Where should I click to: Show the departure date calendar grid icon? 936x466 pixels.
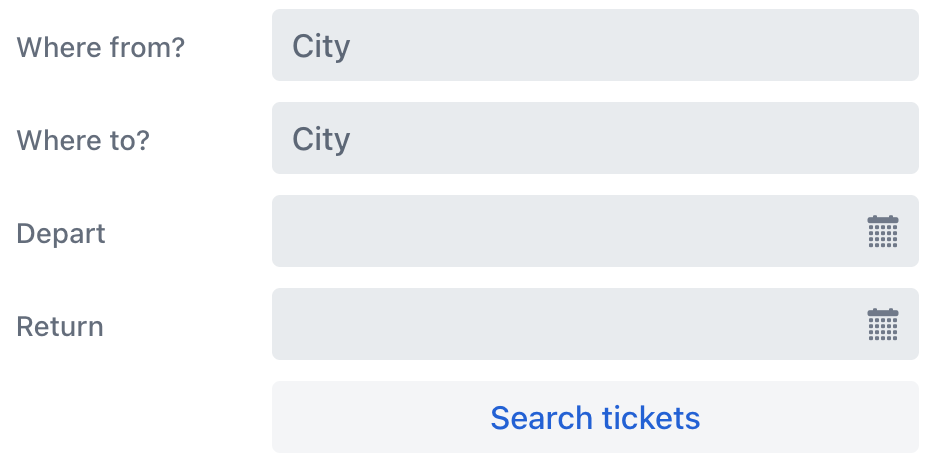click(882, 232)
